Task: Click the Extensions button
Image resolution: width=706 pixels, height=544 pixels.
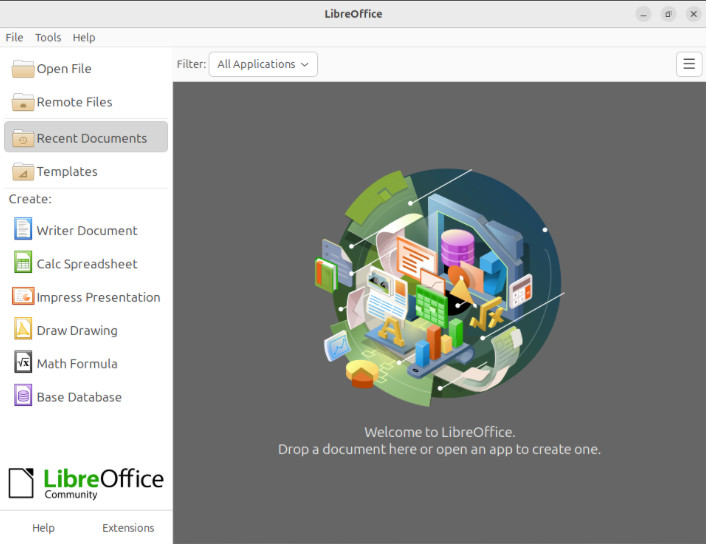Action: (x=128, y=528)
